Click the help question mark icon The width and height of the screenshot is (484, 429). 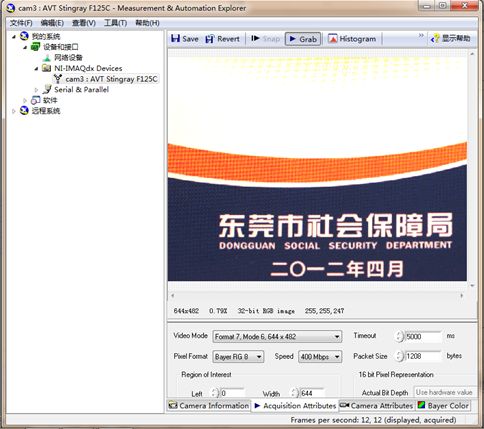tap(435, 39)
